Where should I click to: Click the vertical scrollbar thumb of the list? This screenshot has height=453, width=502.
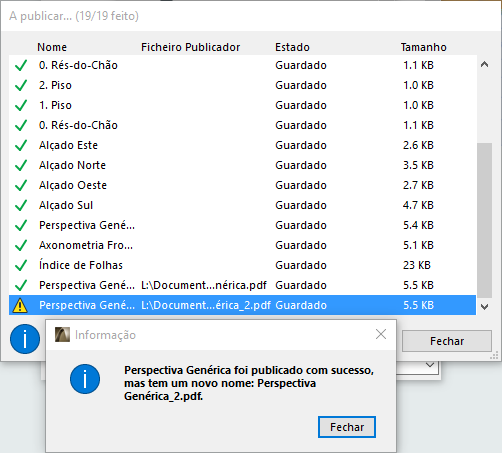(x=485, y=220)
